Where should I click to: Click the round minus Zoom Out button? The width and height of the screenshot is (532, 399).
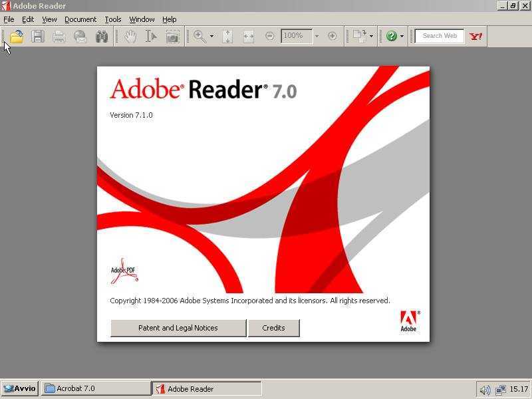270,36
